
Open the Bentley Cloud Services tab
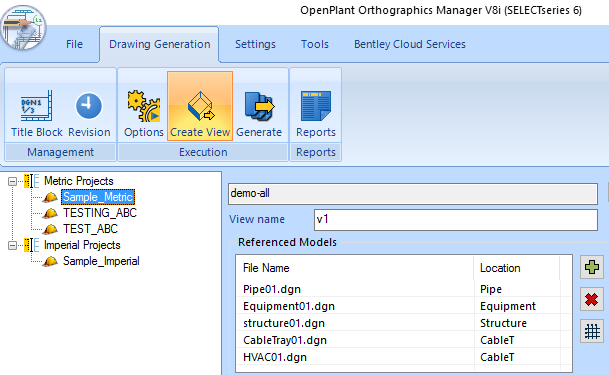coord(410,44)
